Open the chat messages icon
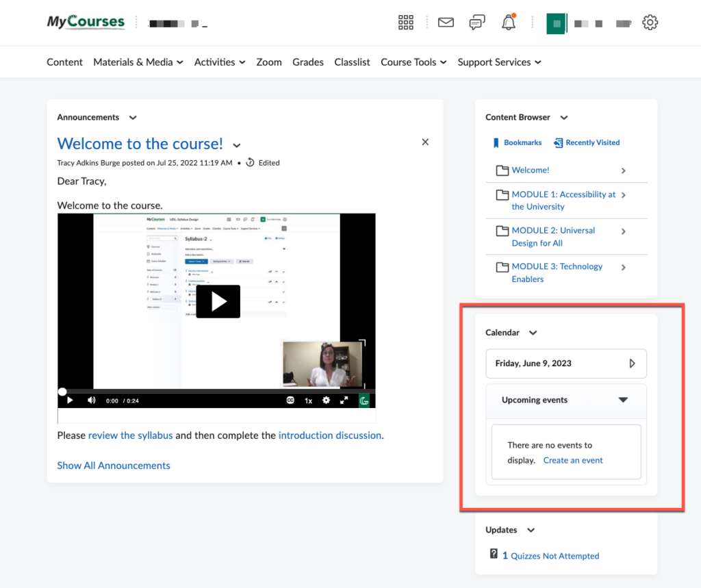Viewport: 701px width, 588px height. [477, 22]
